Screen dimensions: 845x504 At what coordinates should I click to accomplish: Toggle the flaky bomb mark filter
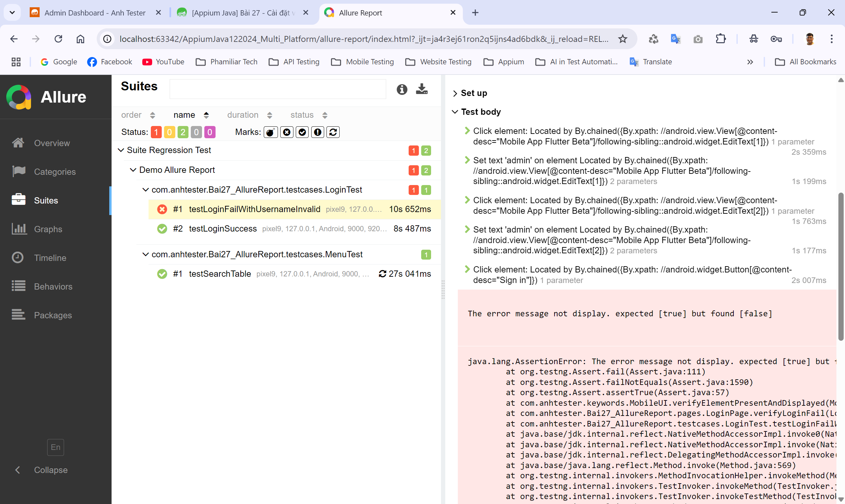tap(270, 132)
